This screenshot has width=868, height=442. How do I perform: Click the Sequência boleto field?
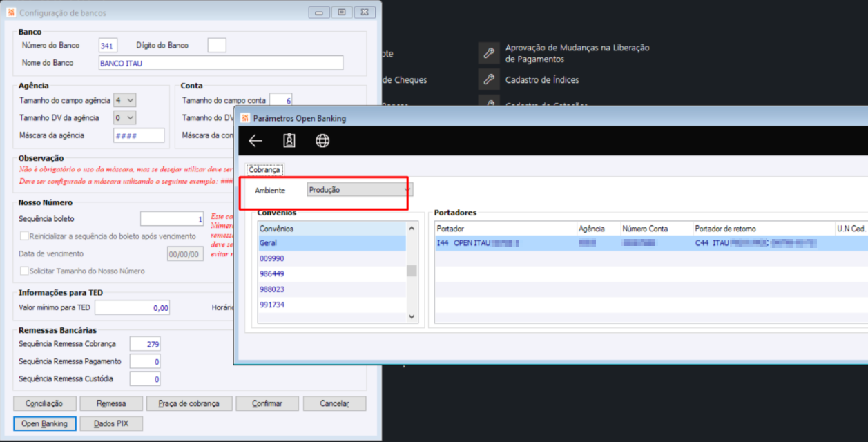(x=172, y=219)
